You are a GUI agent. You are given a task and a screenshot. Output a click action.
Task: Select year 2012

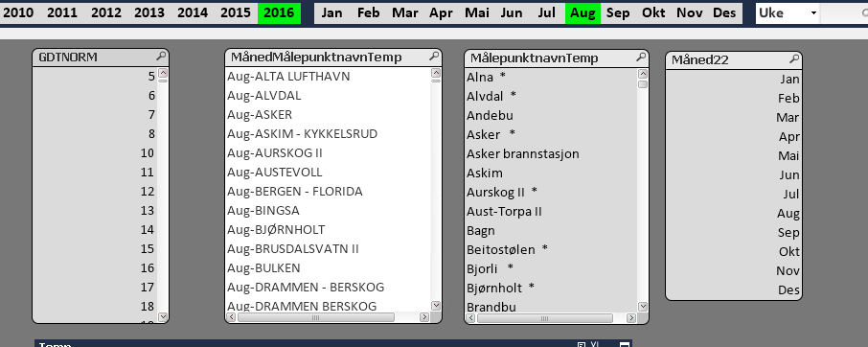[x=105, y=13]
